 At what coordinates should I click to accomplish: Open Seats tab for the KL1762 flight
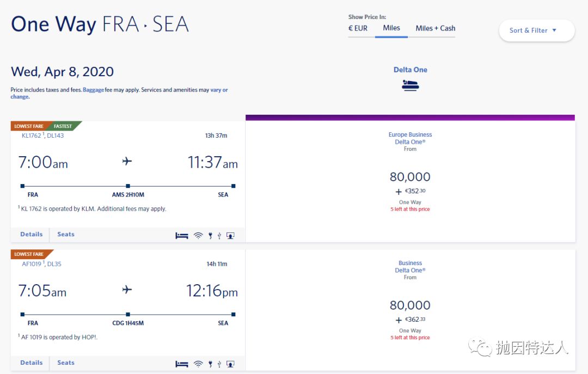[x=66, y=235]
